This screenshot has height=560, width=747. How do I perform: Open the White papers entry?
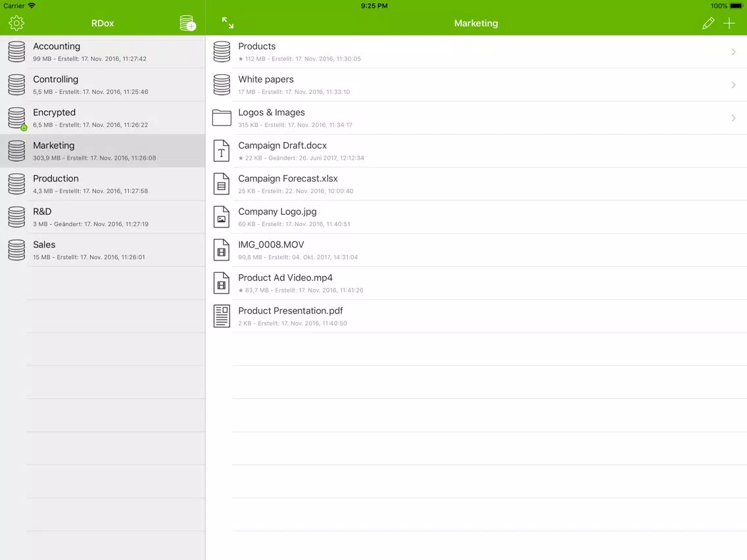point(476,85)
